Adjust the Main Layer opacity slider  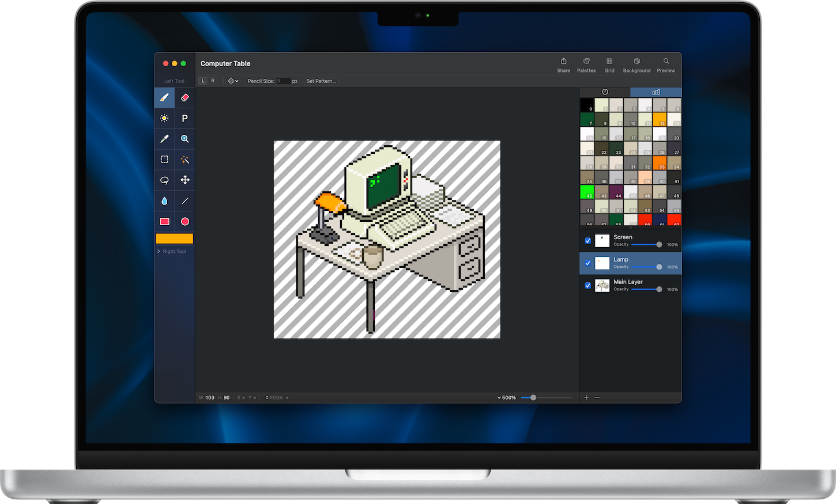(647, 290)
